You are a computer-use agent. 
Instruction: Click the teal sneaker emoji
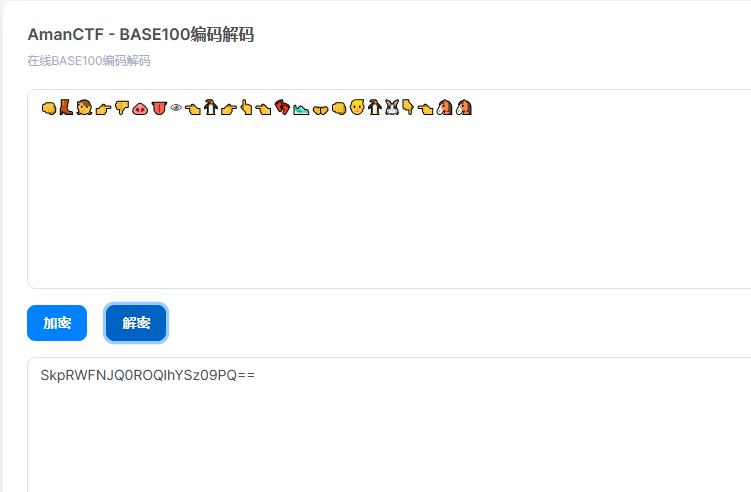point(301,110)
